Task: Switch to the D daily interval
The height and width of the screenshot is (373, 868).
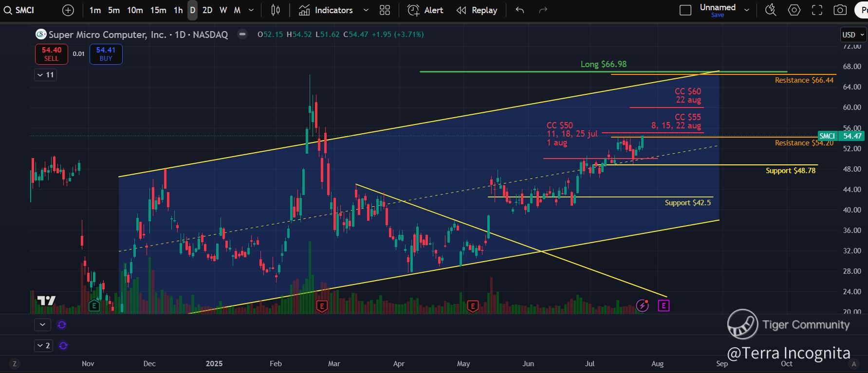Action: click(x=193, y=10)
